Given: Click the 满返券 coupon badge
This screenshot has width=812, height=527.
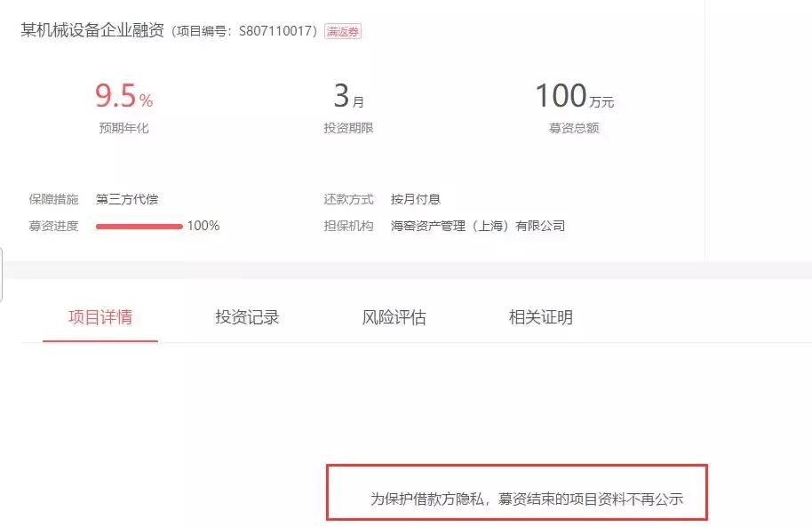Looking at the screenshot, I should pyautogui.click(x=343, y=31).
